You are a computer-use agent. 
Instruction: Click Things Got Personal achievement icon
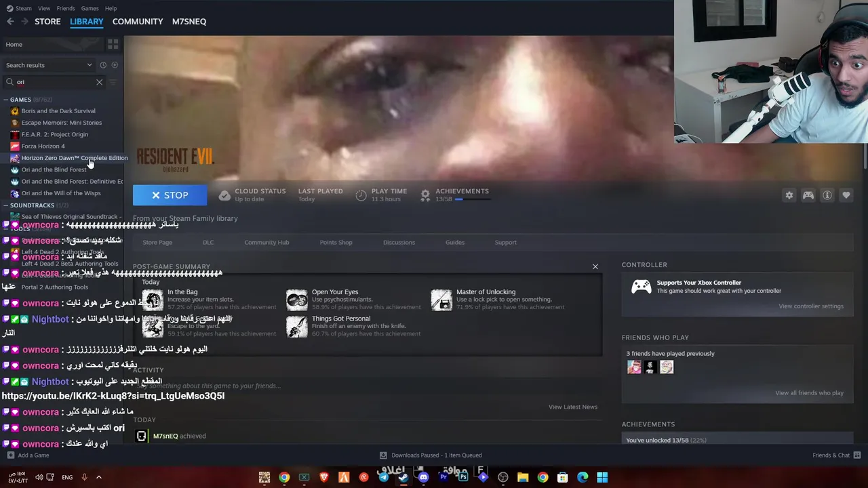(297, 326)
